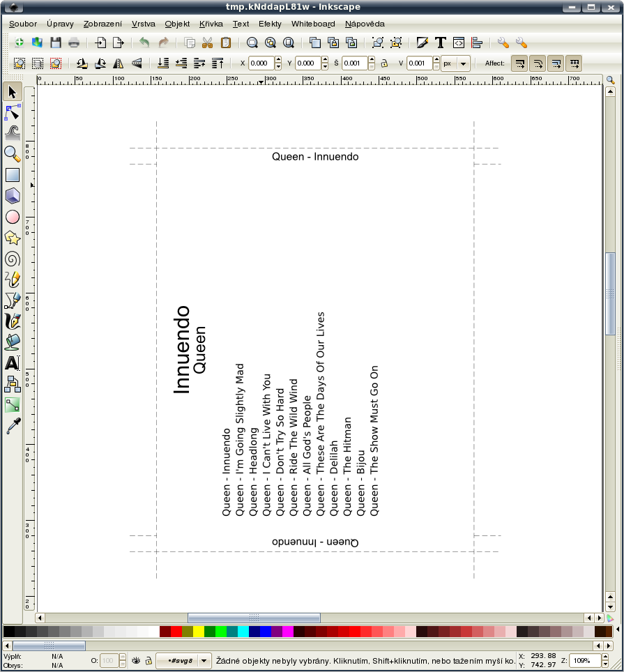
Task: Click the Export icon
Action: pos(119,43)
